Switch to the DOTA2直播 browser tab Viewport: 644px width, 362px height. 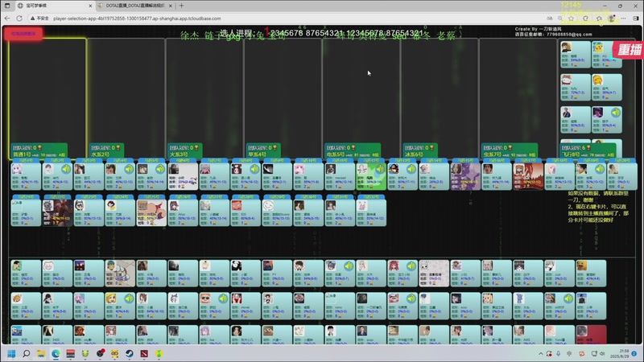[x=135, y=6]
